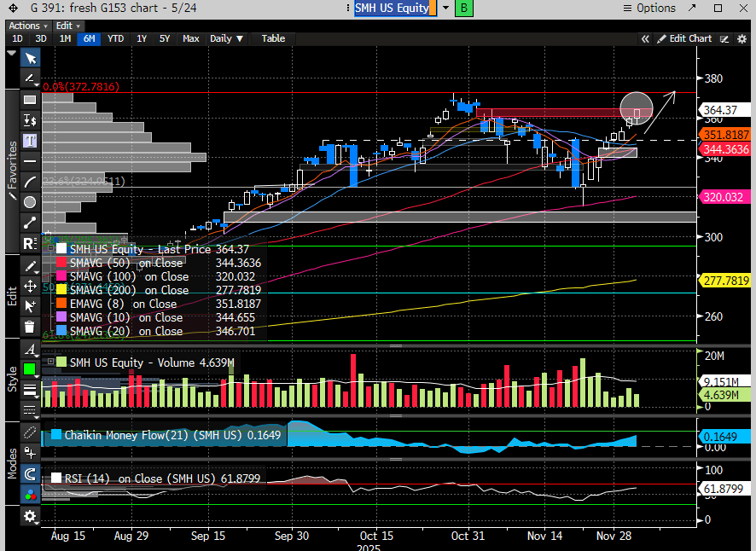Select the multi-select pointer tool

[x=30, y=306]
